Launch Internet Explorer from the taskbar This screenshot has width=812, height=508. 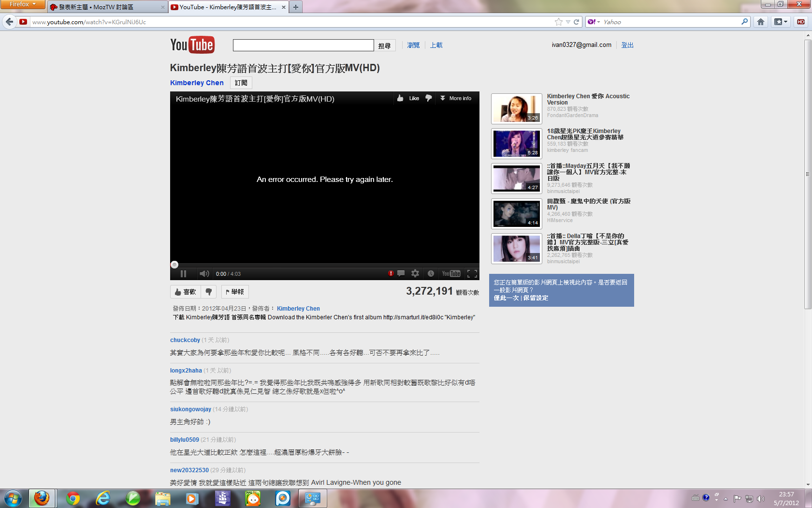pos(103,498)
